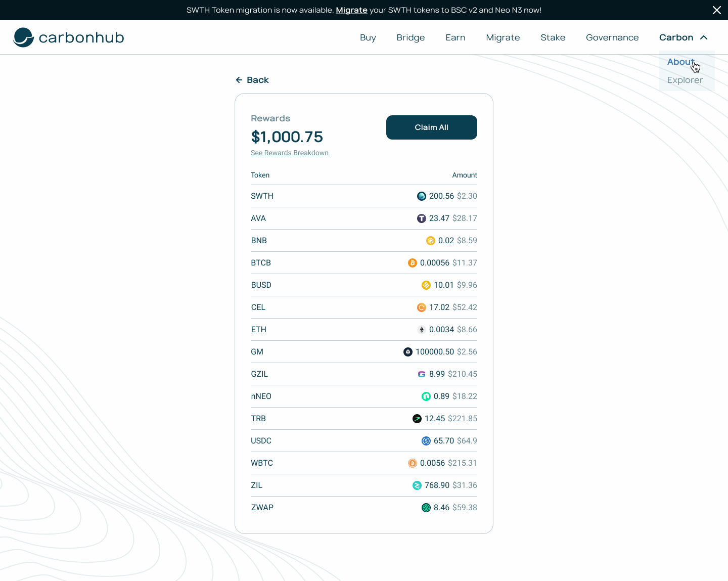Select About in Carbon dropdown
This screenshot has width=728, height=581.
pos(681,62)
